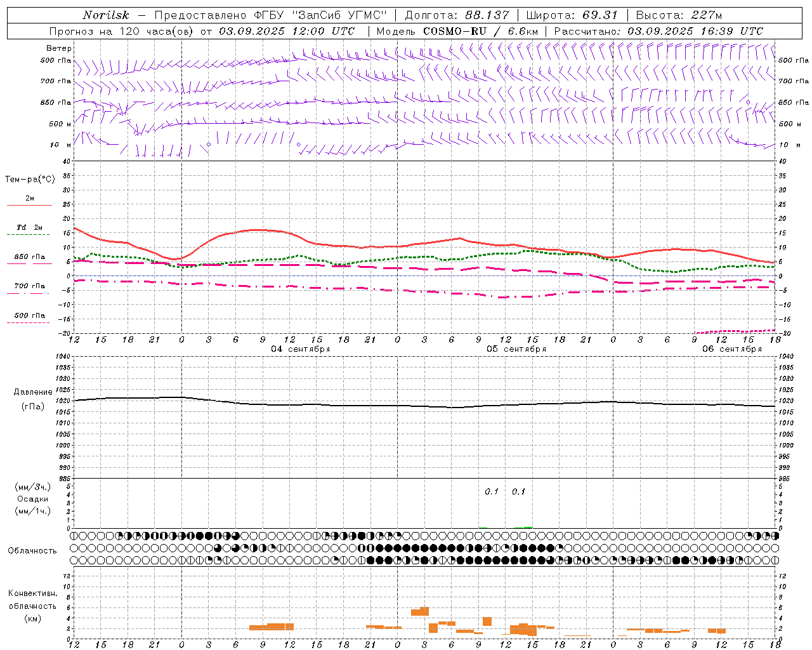Viewport: 812px width, 650px height.
Task: Click the dashed line sample beside the Td 2м legend label
Action: pyautogui.click(x=30, y=235)
